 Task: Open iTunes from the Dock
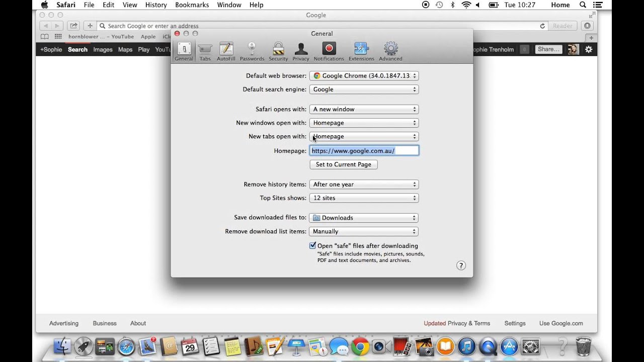tap(467, 346)
